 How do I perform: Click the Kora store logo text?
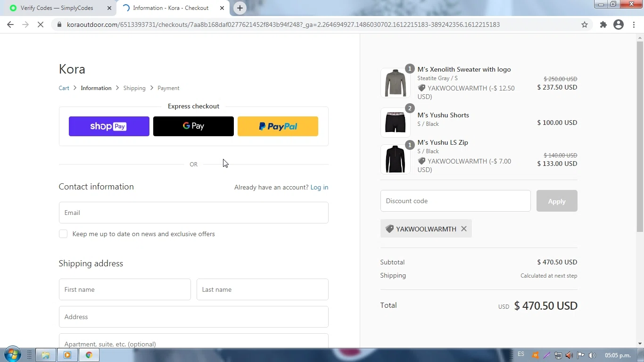[x=72, y=69]
